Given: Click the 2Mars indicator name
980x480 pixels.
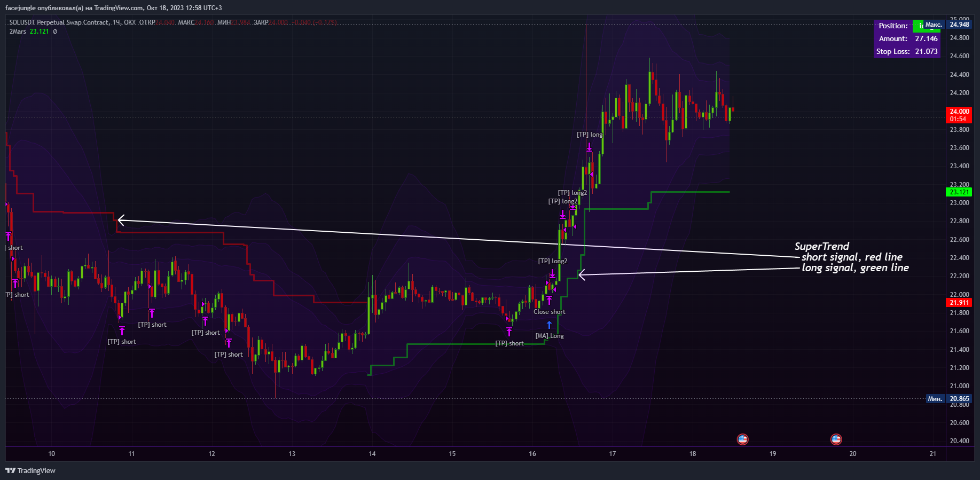Looking at the screenshot, I should pyautogui.click(x=18, y=32).
